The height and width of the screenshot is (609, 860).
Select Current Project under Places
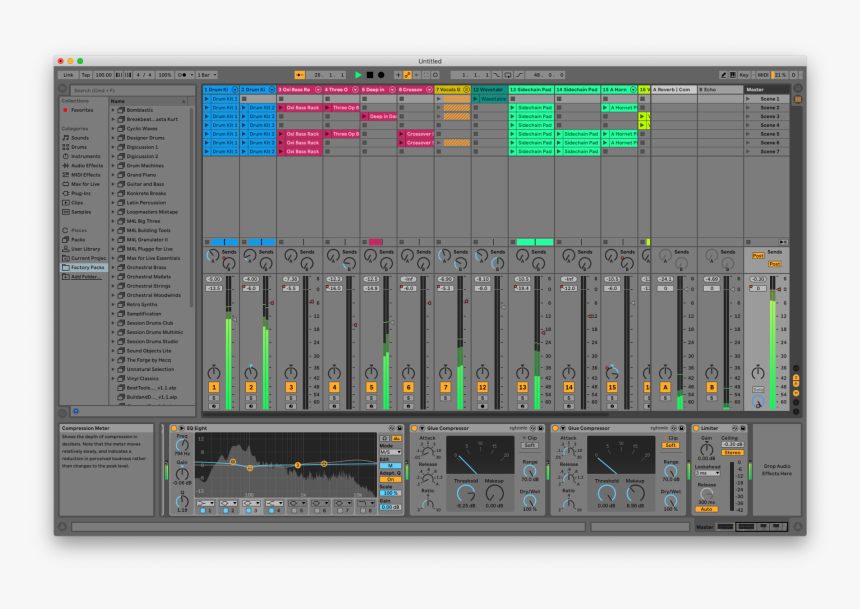pos(88,258)
